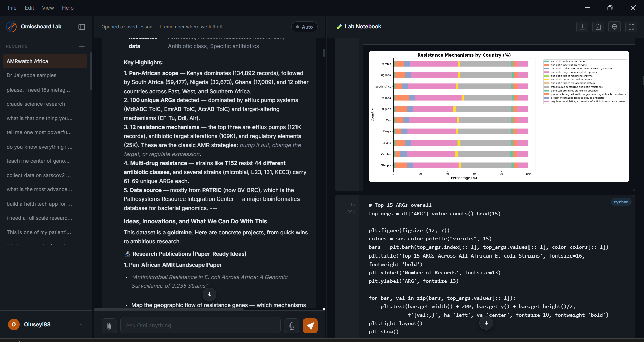Click the Lab Notebook pencil icon

(339, 27)
